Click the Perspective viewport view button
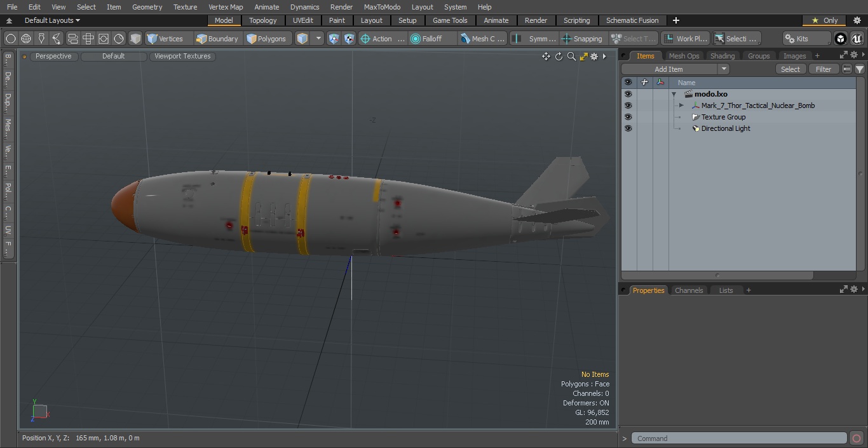This screenshot has width=868, height=448. 53,56
